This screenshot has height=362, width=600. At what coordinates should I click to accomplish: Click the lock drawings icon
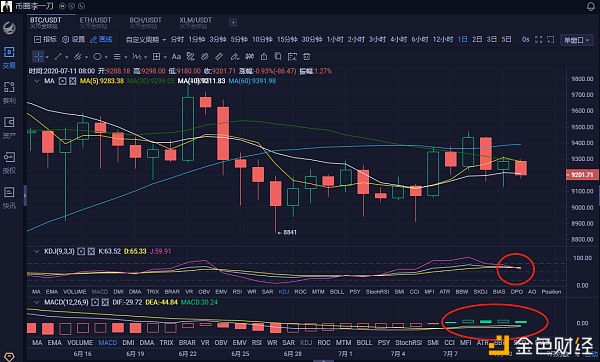264,57
